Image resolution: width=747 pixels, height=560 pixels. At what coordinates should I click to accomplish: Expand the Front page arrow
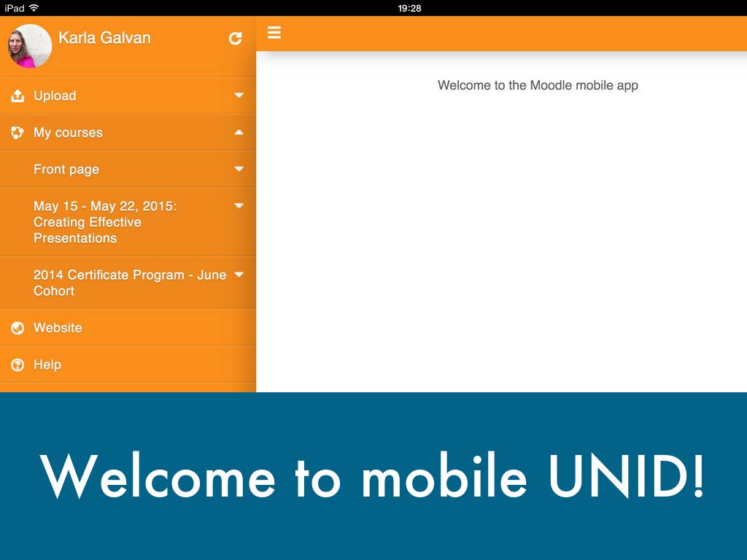coord(239,169)
